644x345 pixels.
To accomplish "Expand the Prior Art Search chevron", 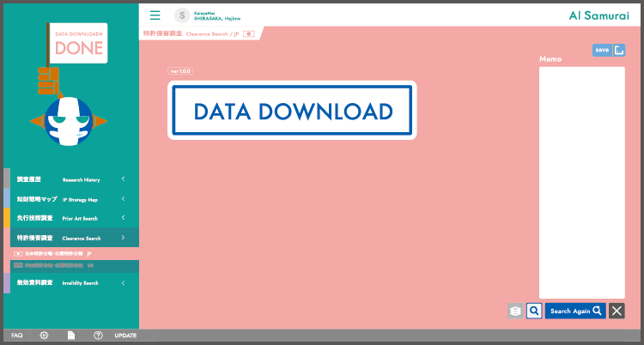I will 123,218.
